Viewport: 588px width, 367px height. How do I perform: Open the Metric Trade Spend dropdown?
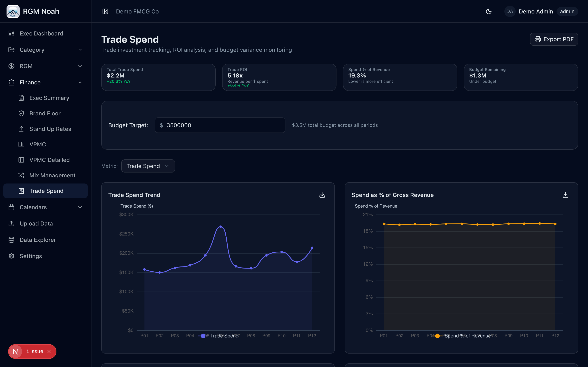point(148,166)
